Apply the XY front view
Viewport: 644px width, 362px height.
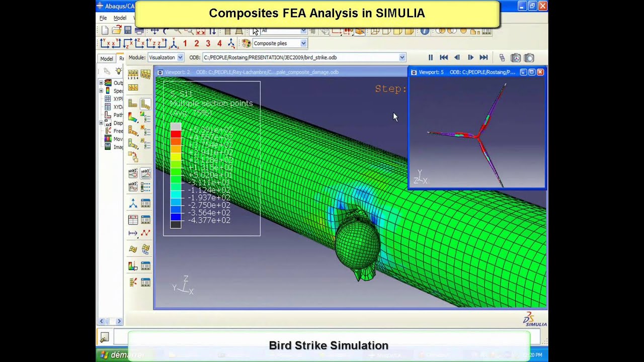coord(105,44)
